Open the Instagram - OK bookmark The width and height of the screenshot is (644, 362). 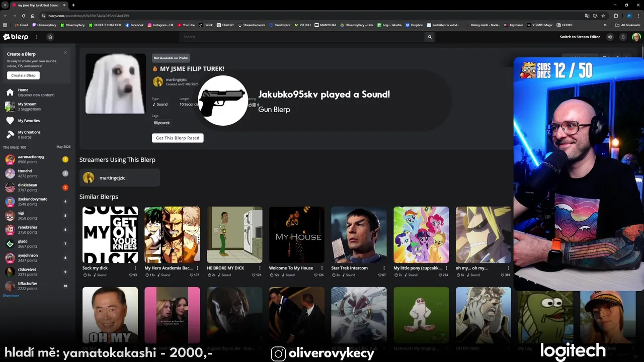160,25
